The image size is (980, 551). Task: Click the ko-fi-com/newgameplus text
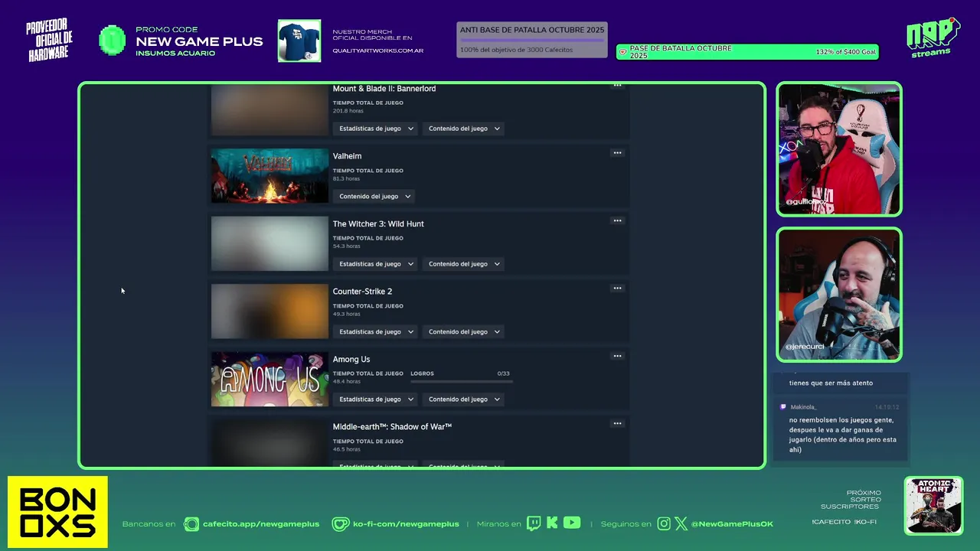pos(406,524)
